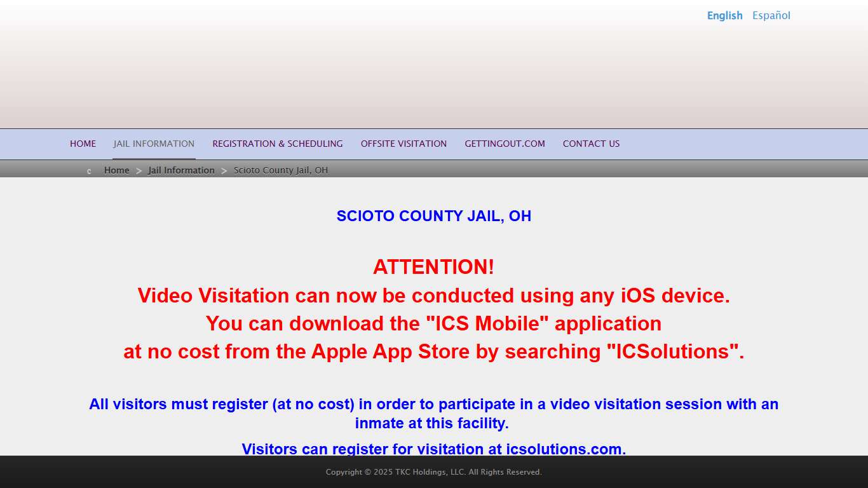Open REGISTRATION & SCHEDULING menu
Screen dimensions: 868x488
278,144
